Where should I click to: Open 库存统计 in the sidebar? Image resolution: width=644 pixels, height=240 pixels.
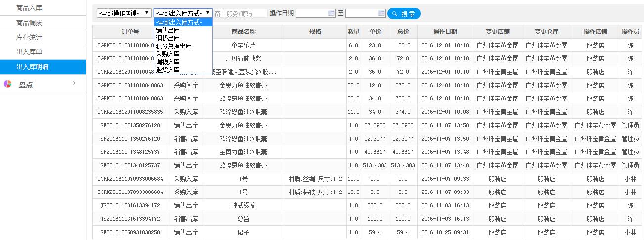click(29, 37)
